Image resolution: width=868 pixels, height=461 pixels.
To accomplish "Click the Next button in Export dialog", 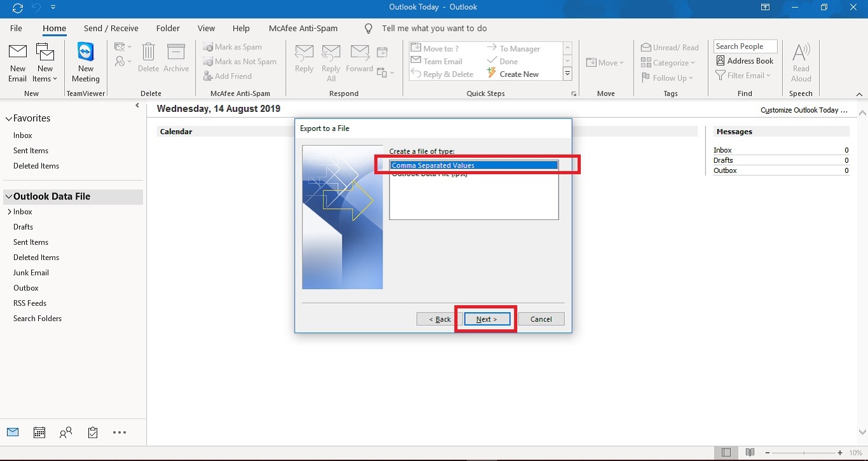I will point(487,319).
